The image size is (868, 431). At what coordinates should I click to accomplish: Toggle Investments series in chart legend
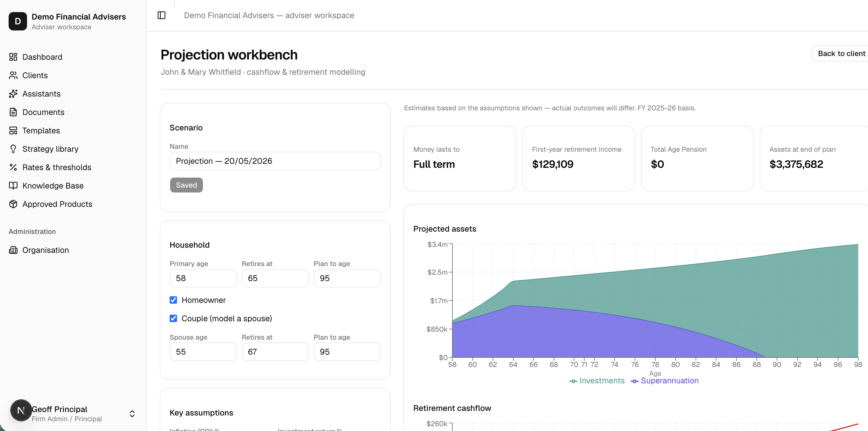point(597,381)
